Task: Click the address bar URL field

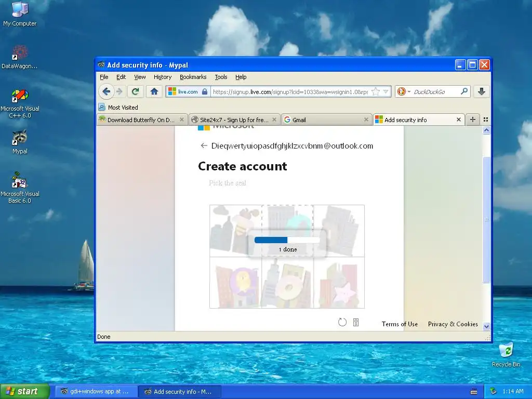Action: click(290, 91)
